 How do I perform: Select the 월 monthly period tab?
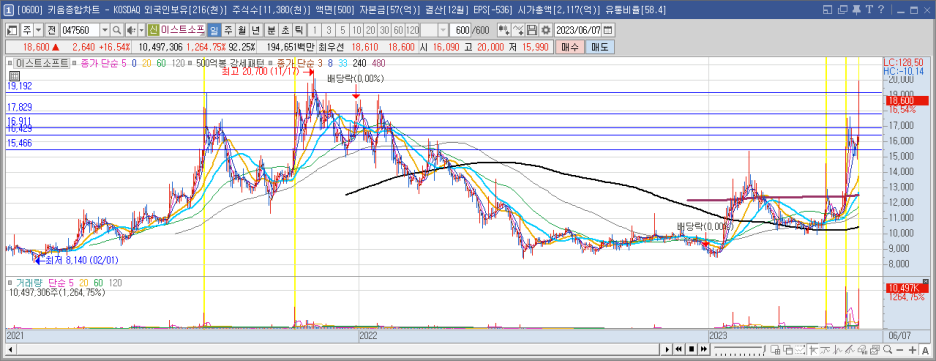pos(242,30)
